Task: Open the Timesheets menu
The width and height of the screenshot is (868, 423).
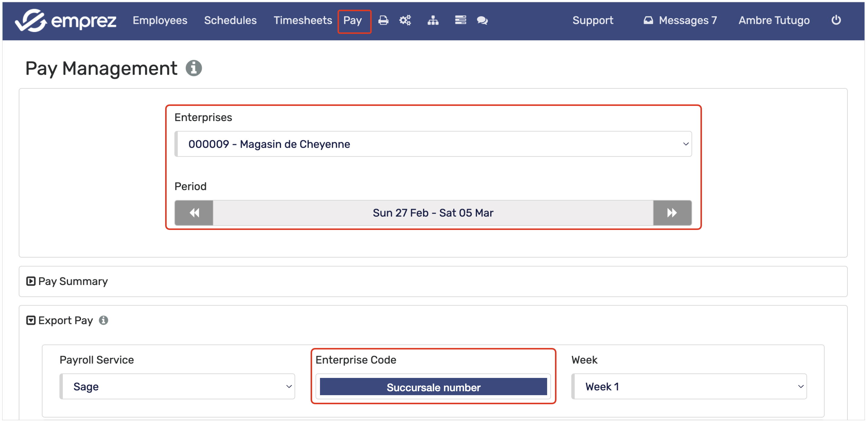Action: [302, 21]
